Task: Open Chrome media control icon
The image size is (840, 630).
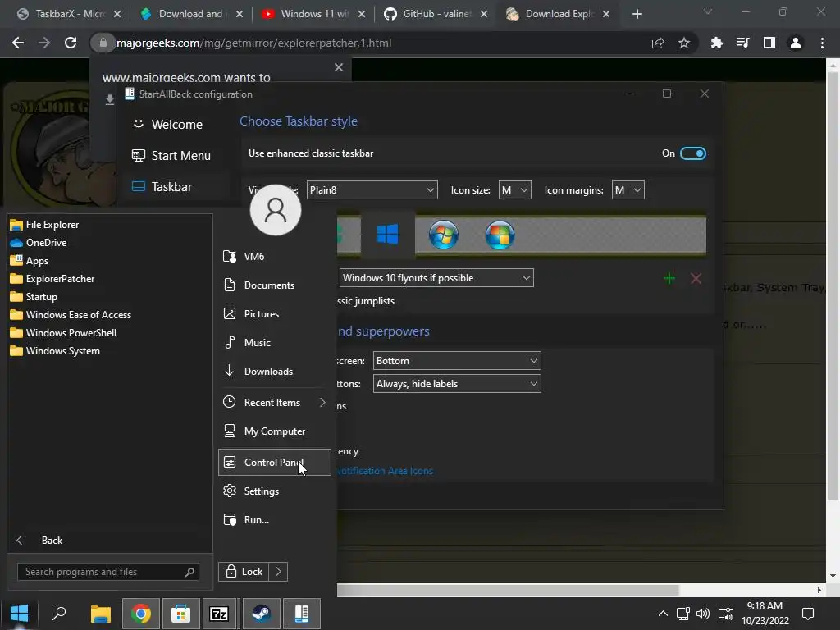Action: click(742, 43)
